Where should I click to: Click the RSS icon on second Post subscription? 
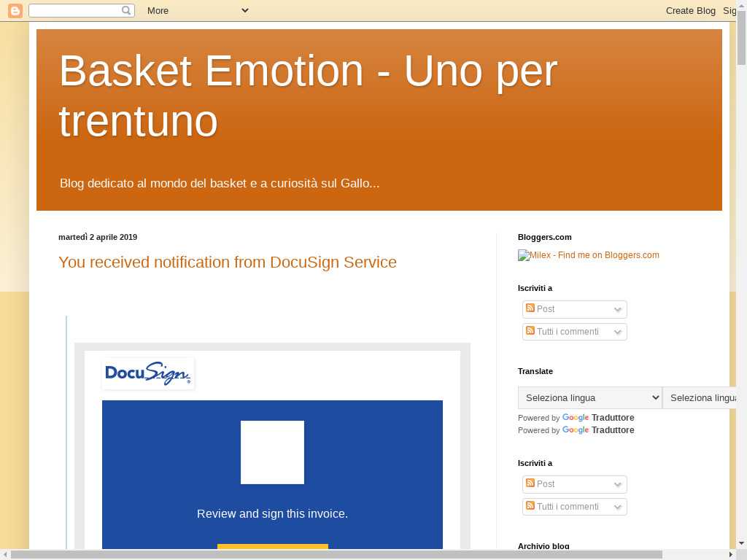(530, 483)
